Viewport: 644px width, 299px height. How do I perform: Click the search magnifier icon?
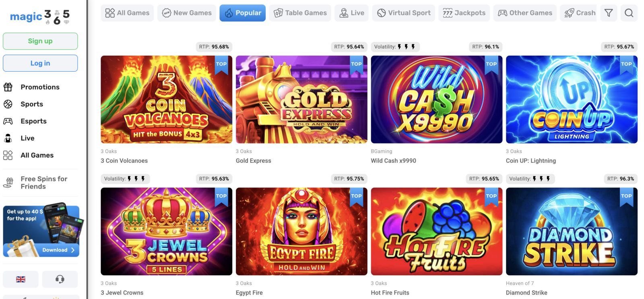(629, 13)
